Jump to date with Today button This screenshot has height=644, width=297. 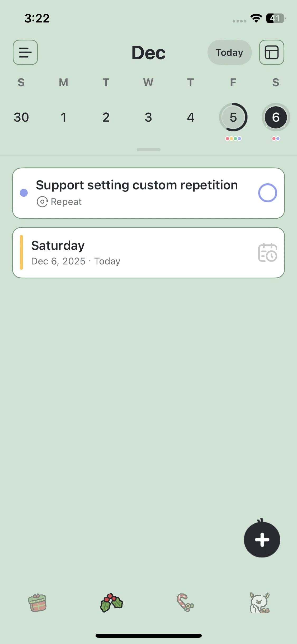(229, 52)
